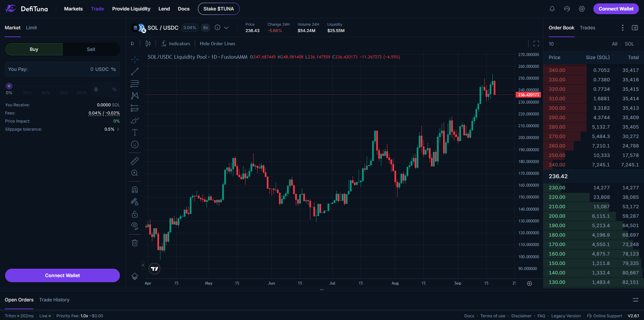This screenshot has height=320, width=644.
Task: Enter fullscreen chart mode
Action: [x=536, y=44]
